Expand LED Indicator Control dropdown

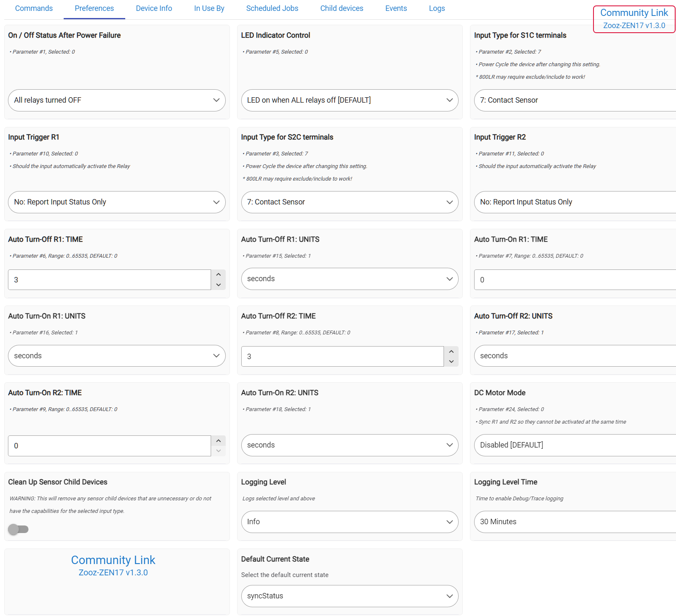(x=349, y=100)
